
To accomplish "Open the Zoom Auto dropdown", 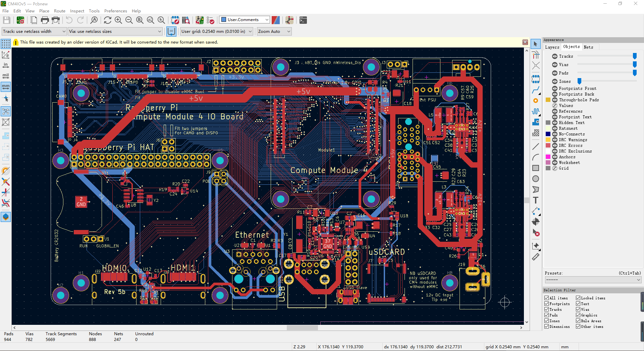I will (274, 32).
